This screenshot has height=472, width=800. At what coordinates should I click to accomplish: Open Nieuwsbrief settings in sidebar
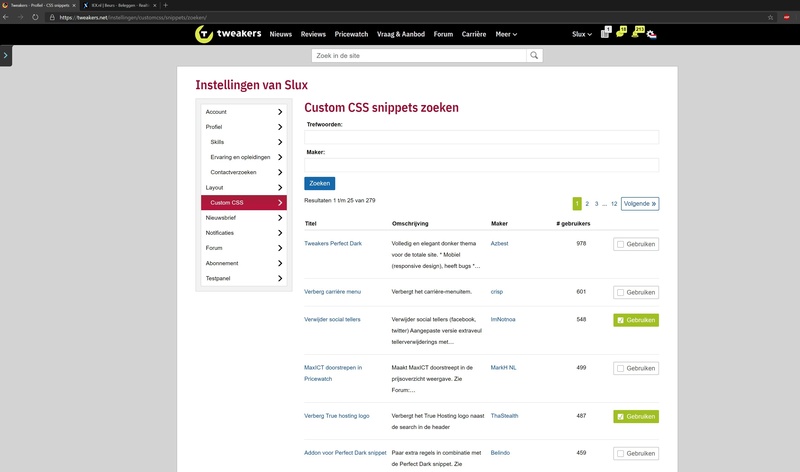pos(244,217)
